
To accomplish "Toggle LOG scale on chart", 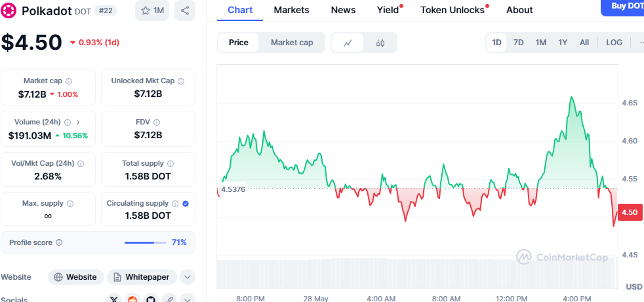I will pyautogui.click(x=614, y=43).
